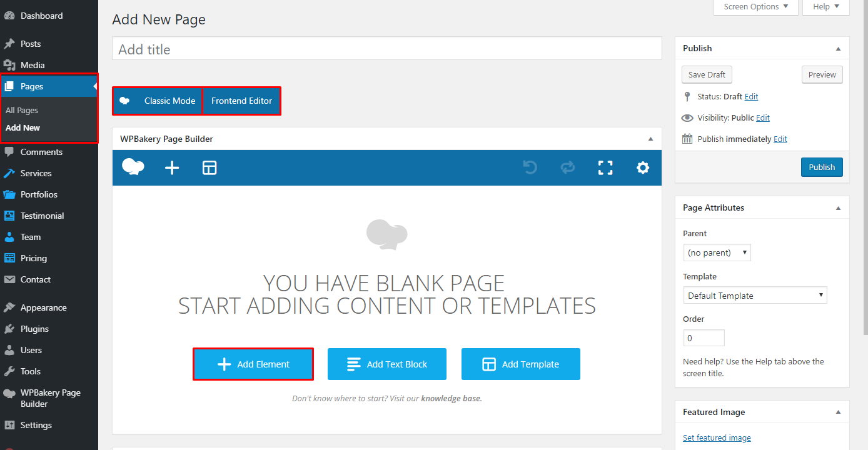Open the Parent page dropdown

pos(717,252)
